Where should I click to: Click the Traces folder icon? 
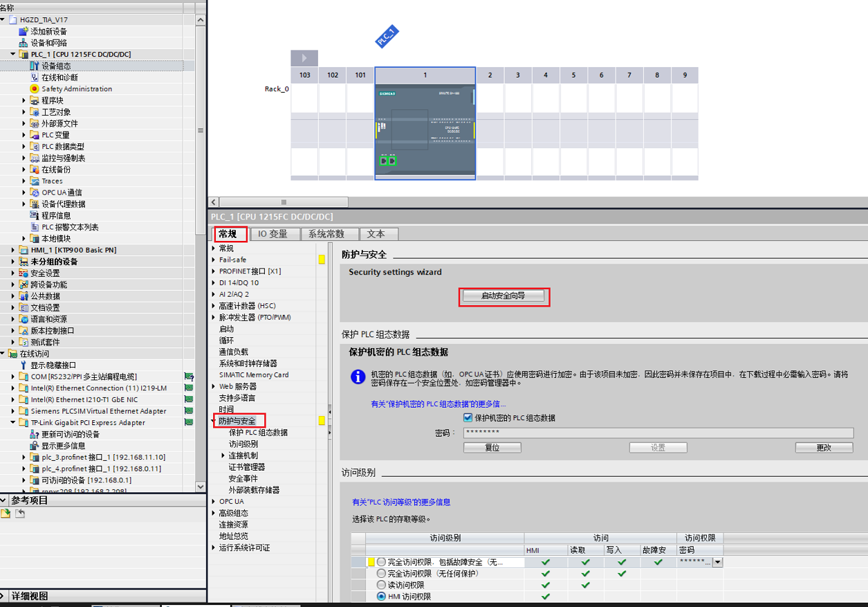pyautogui.click(x=35, y=181)
